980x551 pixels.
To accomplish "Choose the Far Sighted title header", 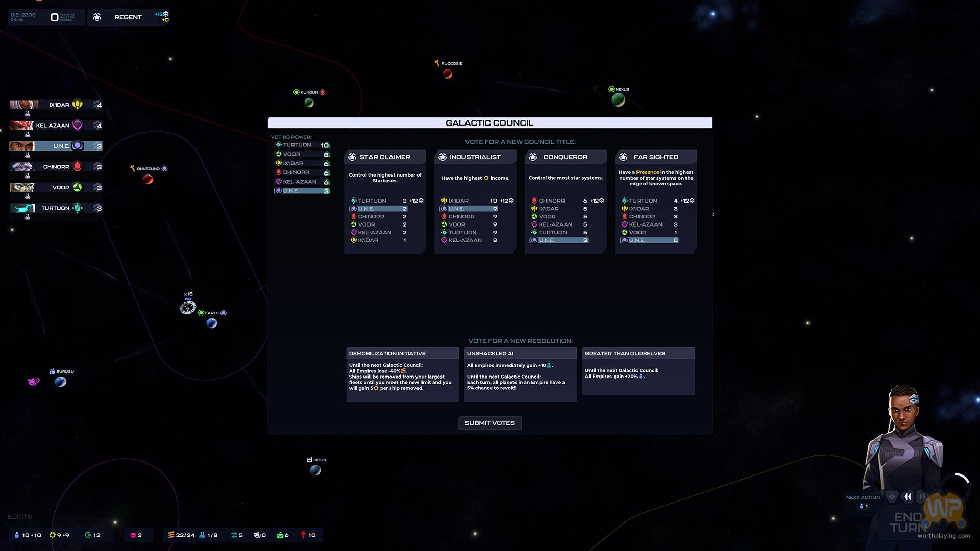I will [655, 157].
